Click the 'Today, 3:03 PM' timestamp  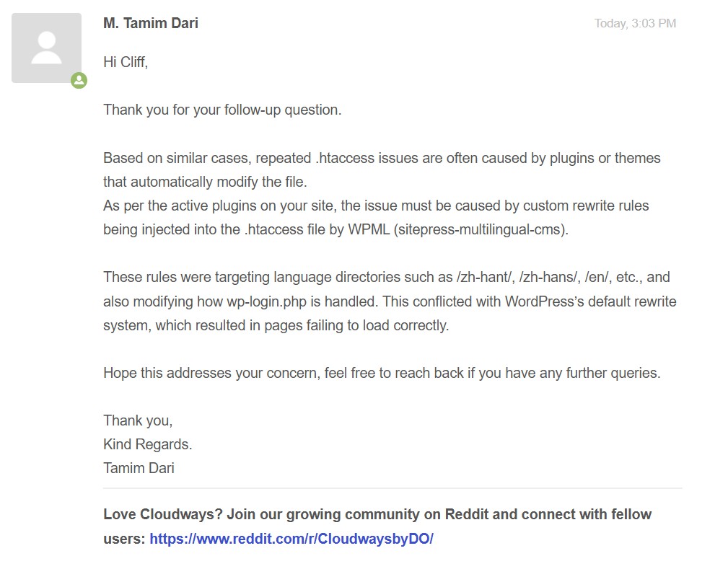point(635,24)
